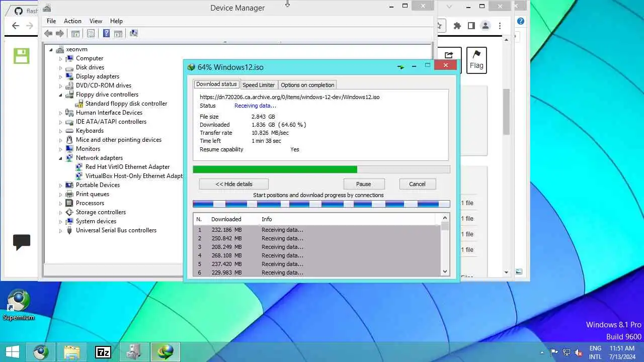
Task: Click the blue Help question-mark toolbar icon
Action: pos(106,34)
